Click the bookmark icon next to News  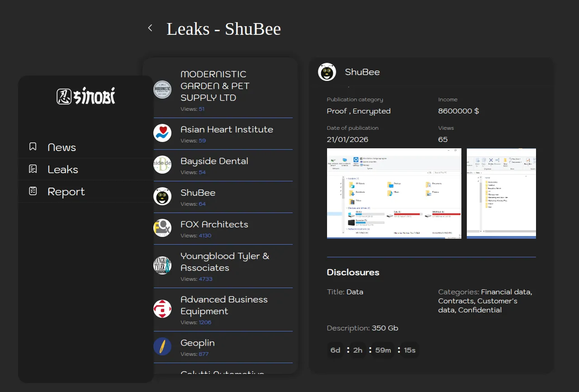(x=33, y=147)
